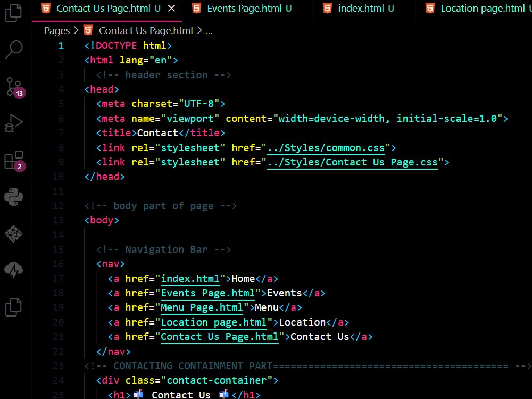The height and width of the screenshot is (399, 532).
Task: Open Source Control view with 13 changes
Action: (x=15, y=87)
